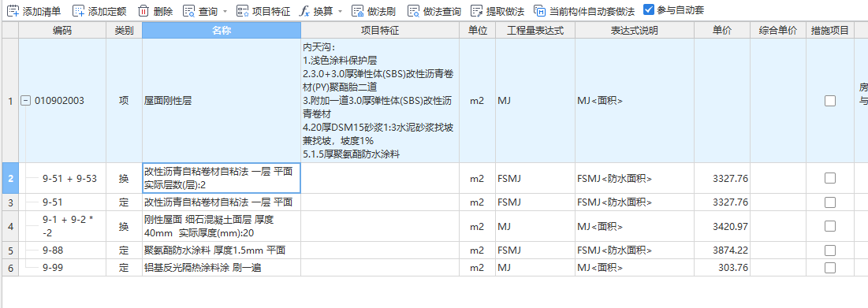The height and width of the screenshot is (308, 868).
Task: Toggle 措施项目 checkbox for row 3 (9-51)
Action: [x=830, y=202]
